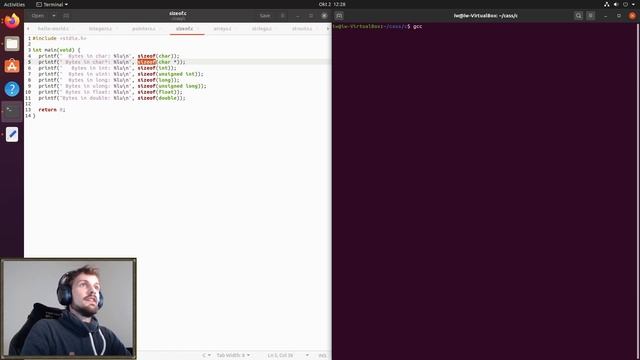Viewport: 640px width, 360px height.
Task: Expand the system menu arrow in the top bar
Action: point(633,4)
